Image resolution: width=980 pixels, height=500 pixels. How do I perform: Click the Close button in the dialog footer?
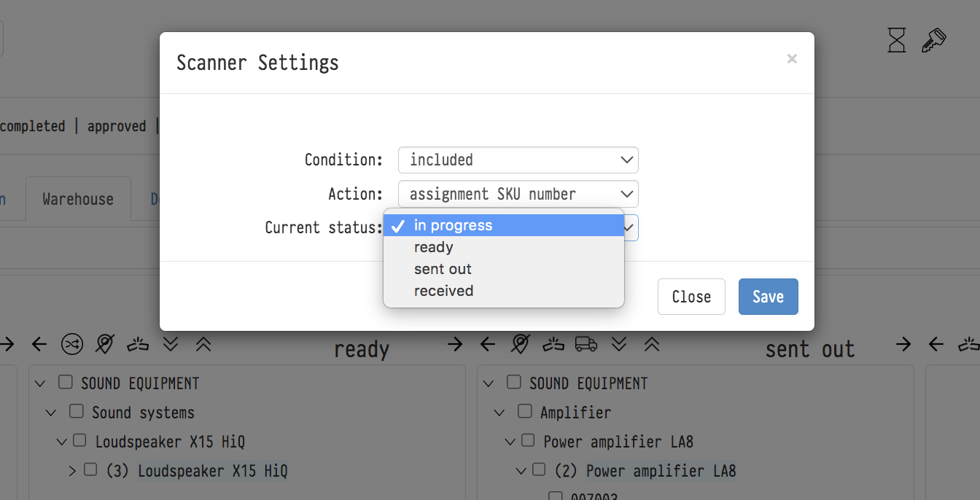click(691, 297)
